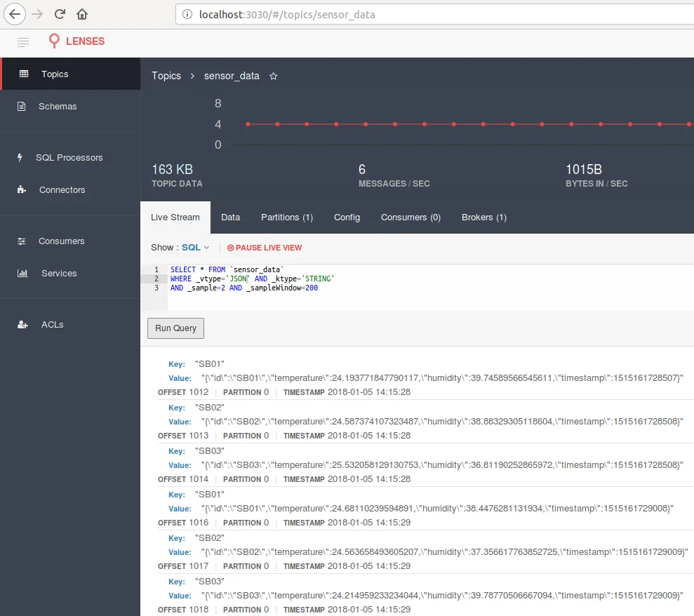The image size is (694, 616).
Task: Open Services chart icon in sidebar
Action: (22, 274)
